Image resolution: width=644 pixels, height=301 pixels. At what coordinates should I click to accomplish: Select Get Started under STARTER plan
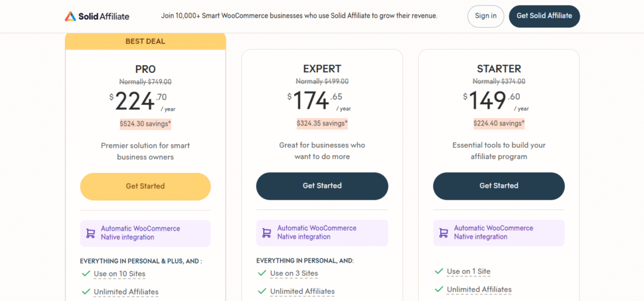499,186
